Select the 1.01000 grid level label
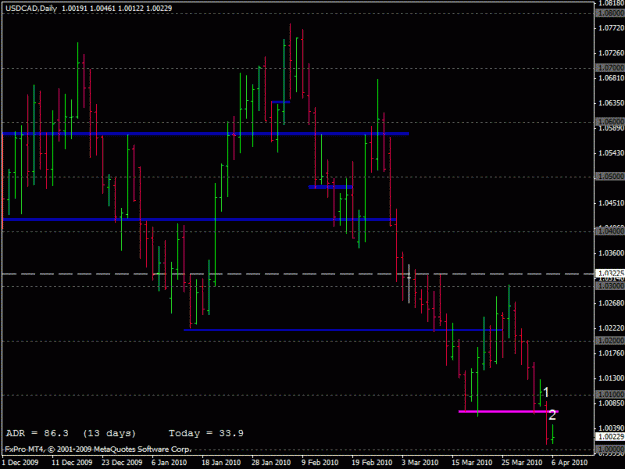The height and width of the screenshot is (469, 625). 611,394
